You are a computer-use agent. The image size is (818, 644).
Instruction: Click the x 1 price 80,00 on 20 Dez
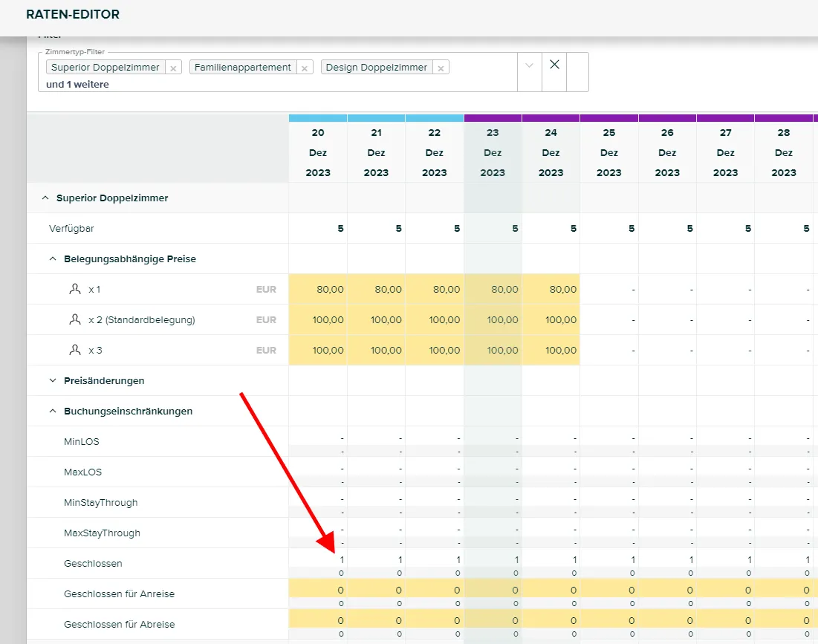(318, 290)
